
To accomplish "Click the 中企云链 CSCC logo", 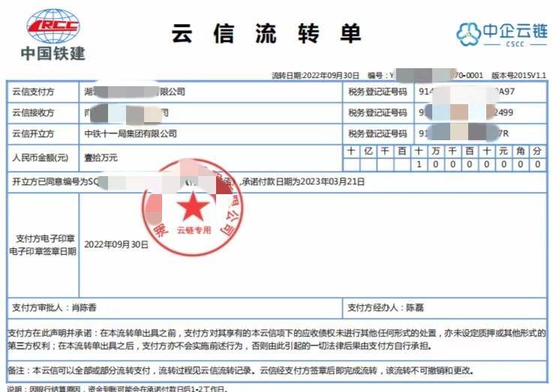I will click(502, 34).
